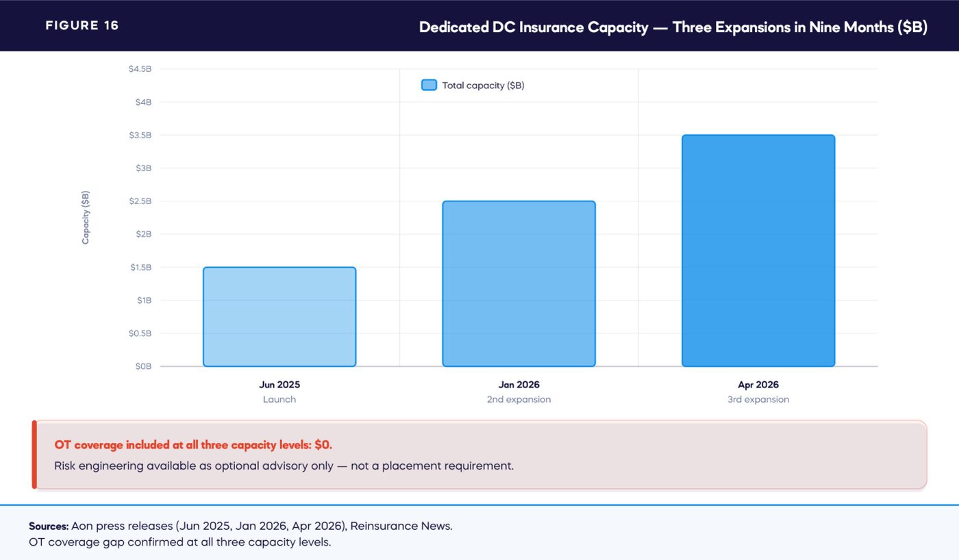The width and height of the screenshot is (959, 560).
Task: Click the '$0.5B' y-axis tick label
Action: coord(140,333)
